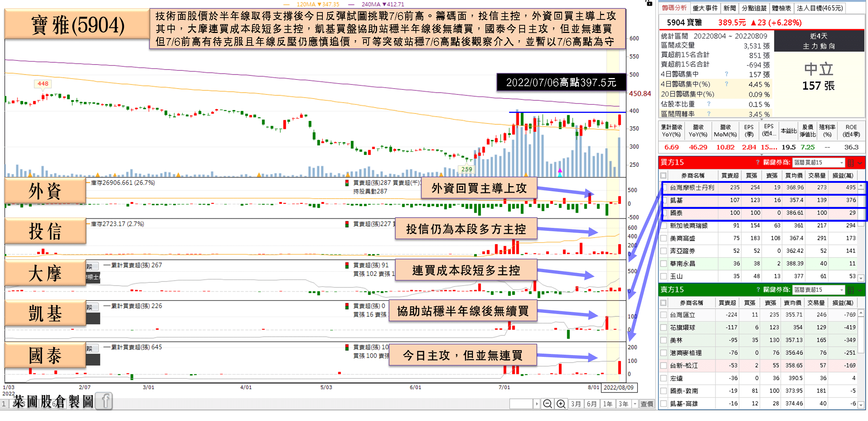Open help icon in 賣方15 header

tap(758, 289)
